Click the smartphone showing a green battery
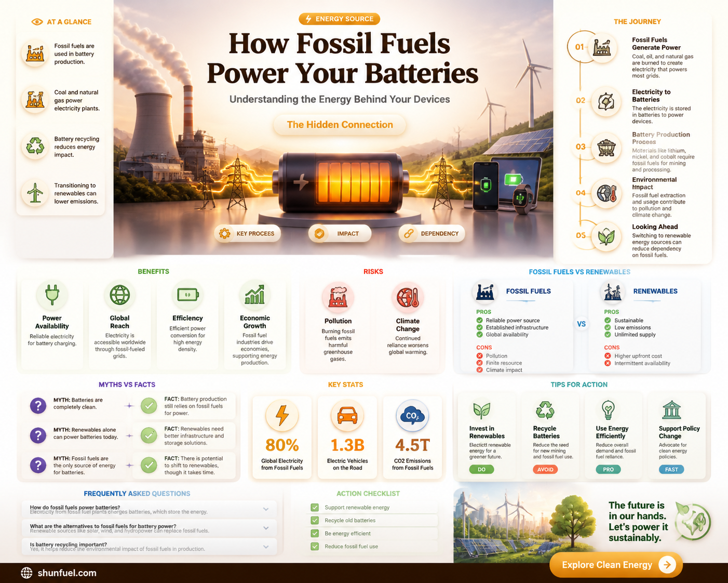This screenshot has width=728, height=583. (486, 186)
